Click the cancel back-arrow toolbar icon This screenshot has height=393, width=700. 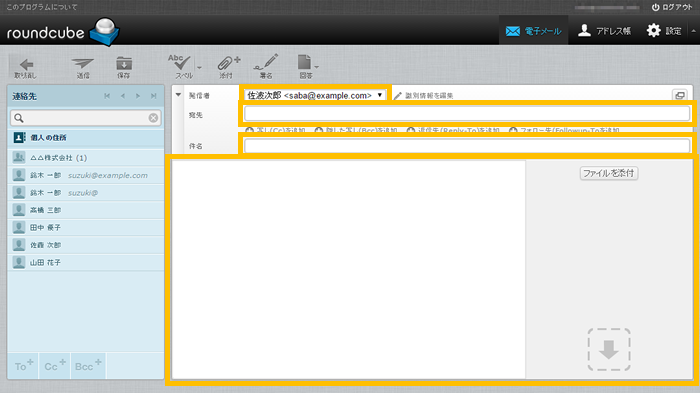(26, 65)
